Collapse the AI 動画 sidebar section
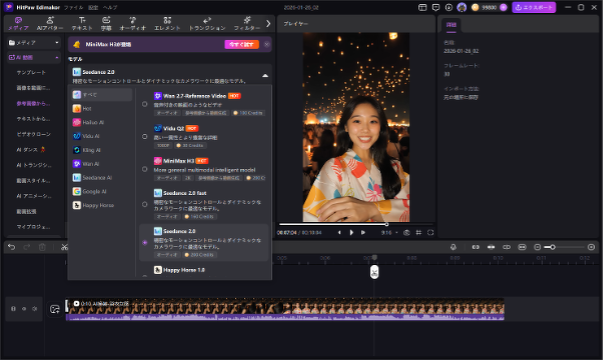Screen dimensions: 604x360 click(34, 57)
